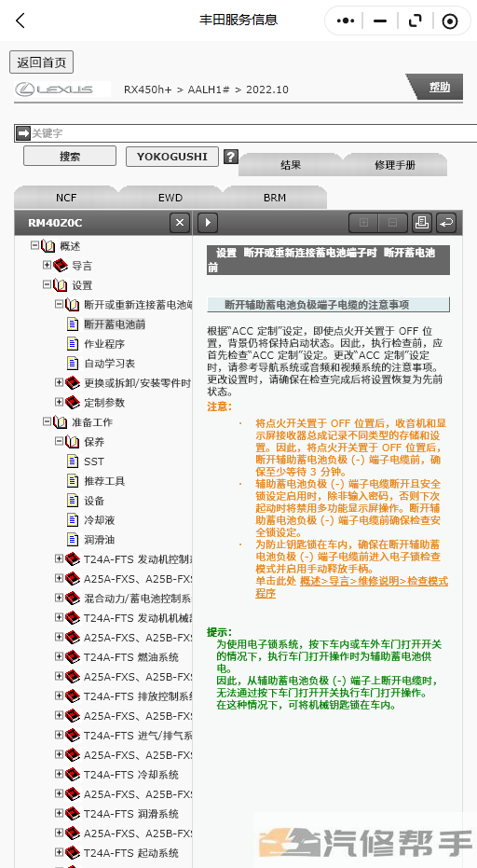
Task: Click the 搜索 button
Action: coord(70,156)
